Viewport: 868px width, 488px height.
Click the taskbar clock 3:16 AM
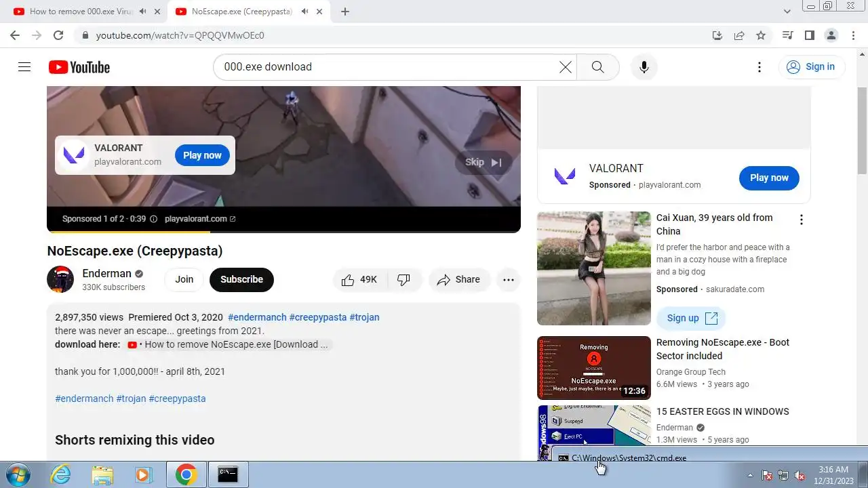click(833, 469)
